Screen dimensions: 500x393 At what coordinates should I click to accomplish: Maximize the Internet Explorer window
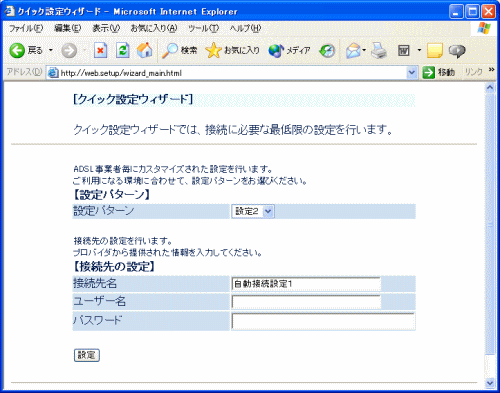point(473,12)
